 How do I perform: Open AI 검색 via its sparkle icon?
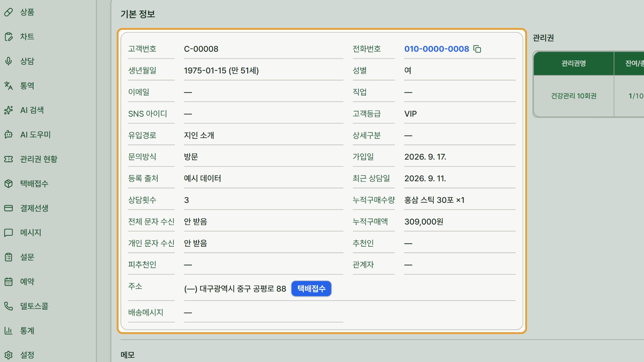8,110
